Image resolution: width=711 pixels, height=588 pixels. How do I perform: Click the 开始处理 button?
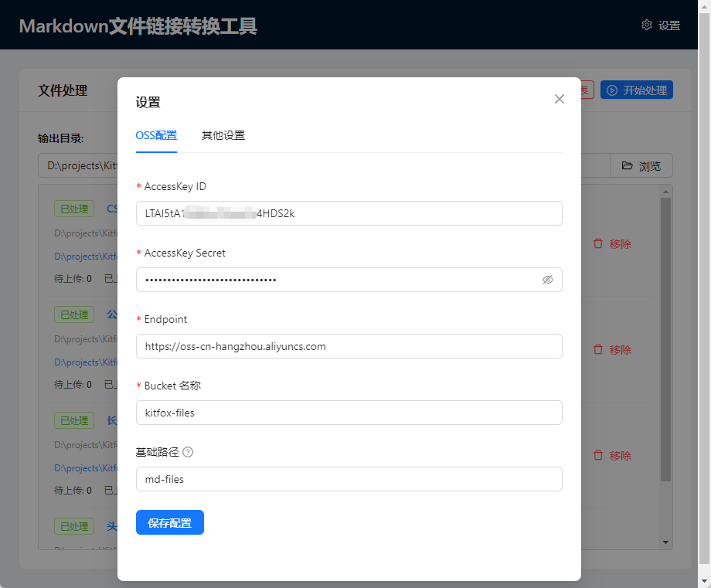click(636, 90)
